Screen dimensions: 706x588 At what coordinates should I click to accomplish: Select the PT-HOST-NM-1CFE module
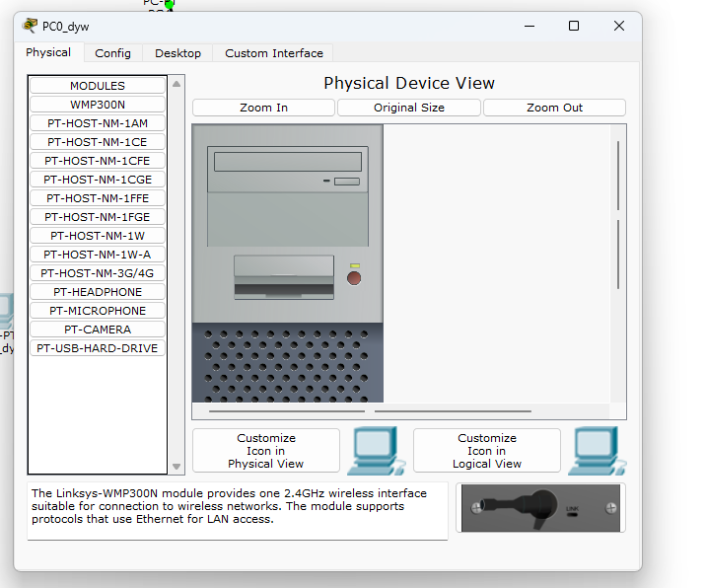pyautogui.click(x=98, y=161)
